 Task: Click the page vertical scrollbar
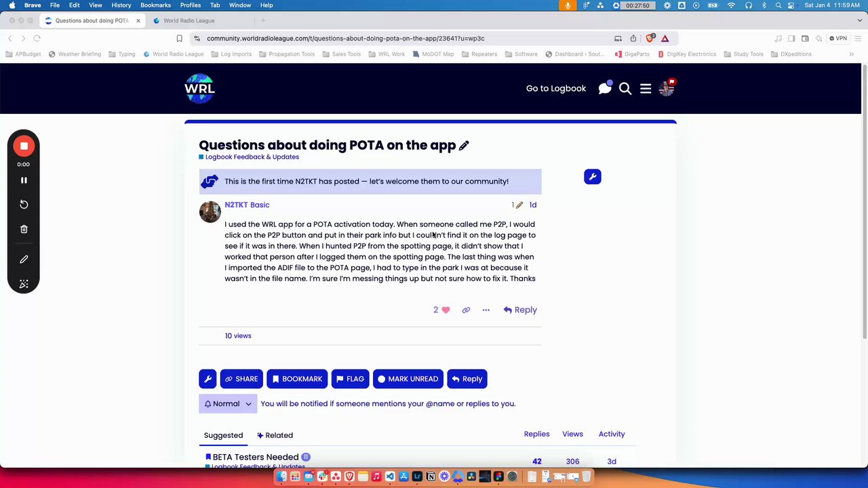[864, 203]
